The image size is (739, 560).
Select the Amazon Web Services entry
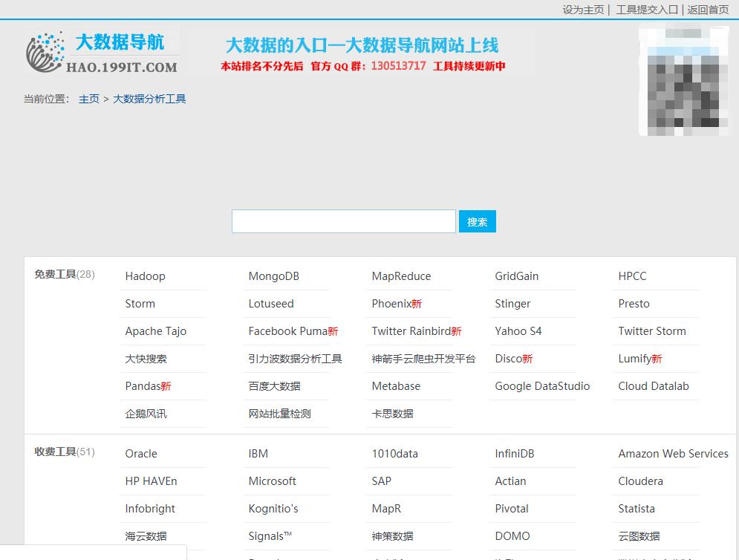point(672,453)
